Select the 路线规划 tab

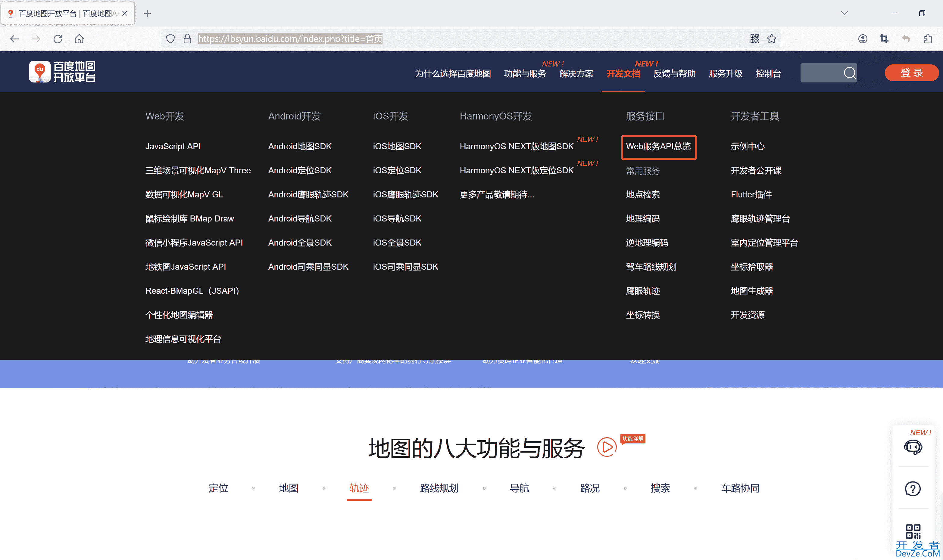tap(439, 488)
